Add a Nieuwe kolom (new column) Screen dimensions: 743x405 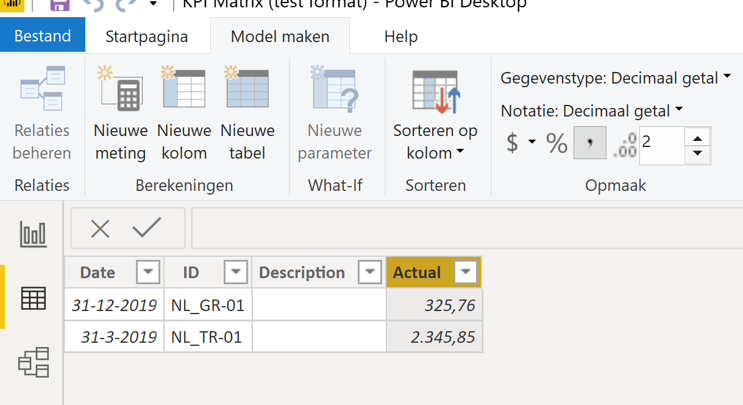184,114
